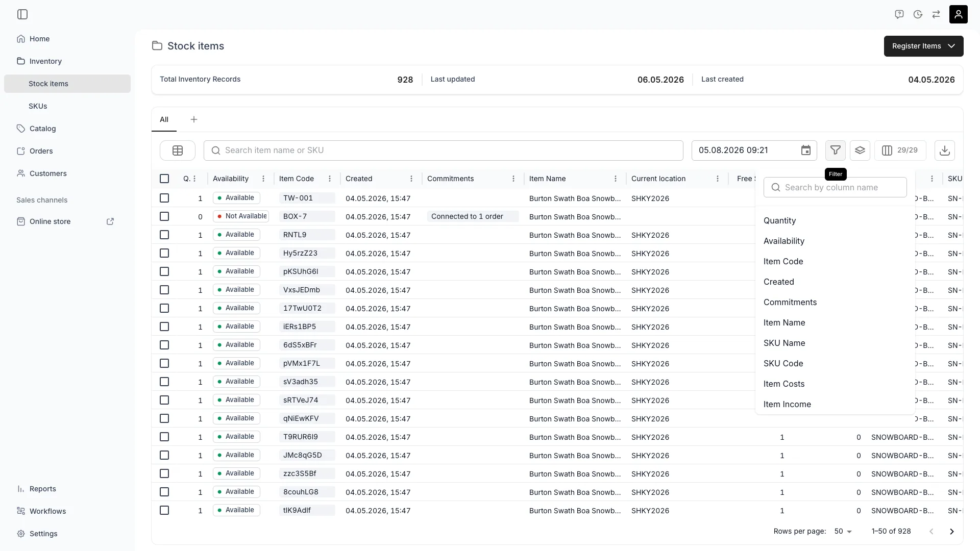Check the BOX-7 row checkbox
The width and height of the screenshot is (980, 551).
click(164, 216)
